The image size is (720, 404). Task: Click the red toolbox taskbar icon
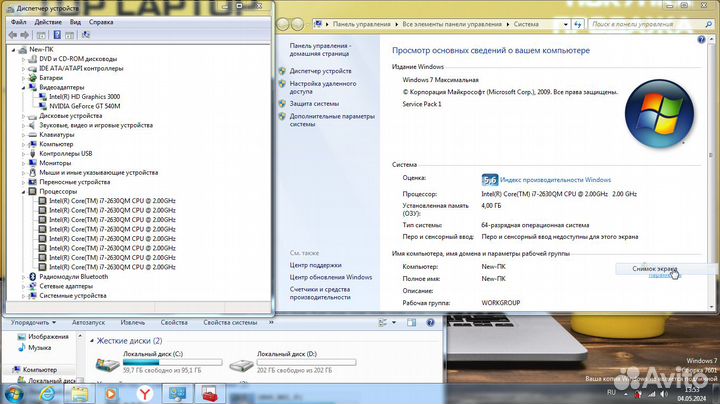(x=209, y=394)
